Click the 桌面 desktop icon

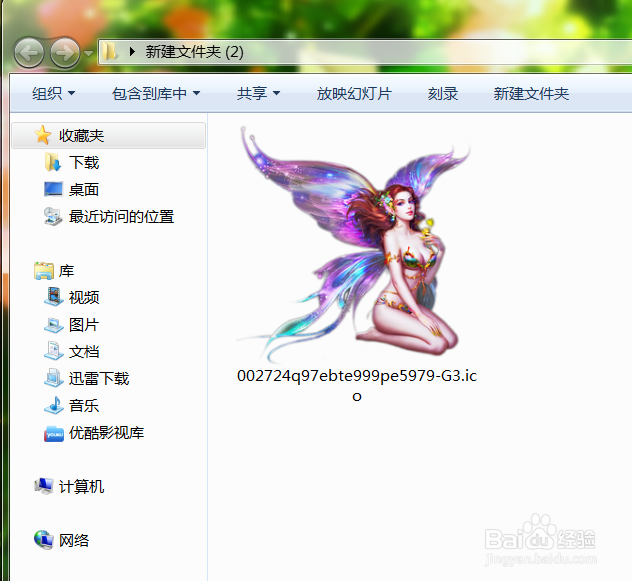(x=53, y=189)
